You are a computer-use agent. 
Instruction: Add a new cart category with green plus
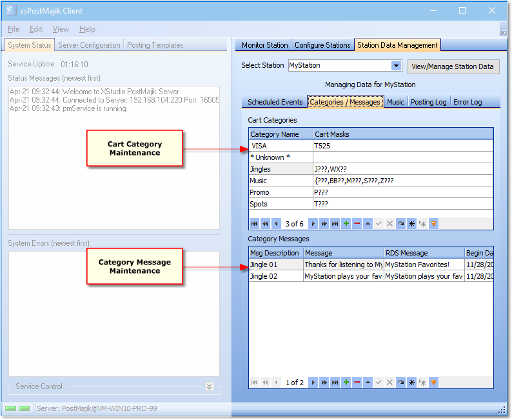346,224
